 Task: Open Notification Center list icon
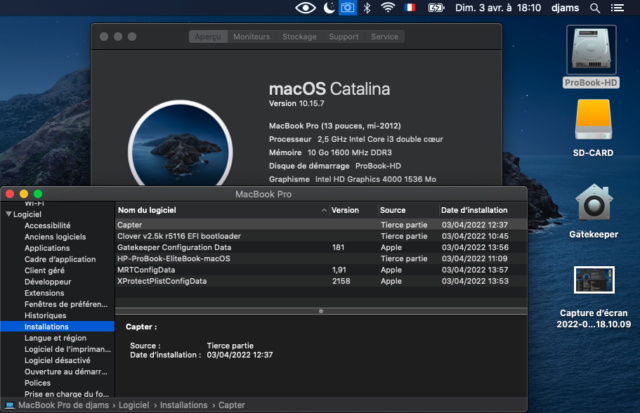617,8
